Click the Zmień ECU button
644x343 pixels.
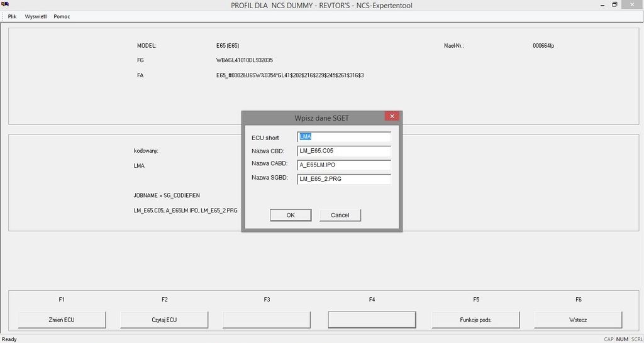point(62,320)
